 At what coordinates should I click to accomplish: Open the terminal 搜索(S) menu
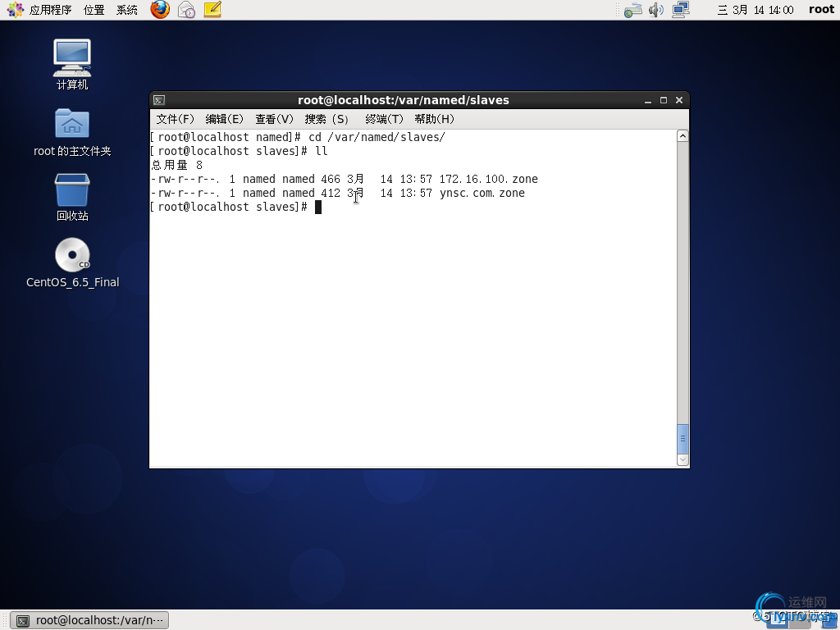click(326, 119)
